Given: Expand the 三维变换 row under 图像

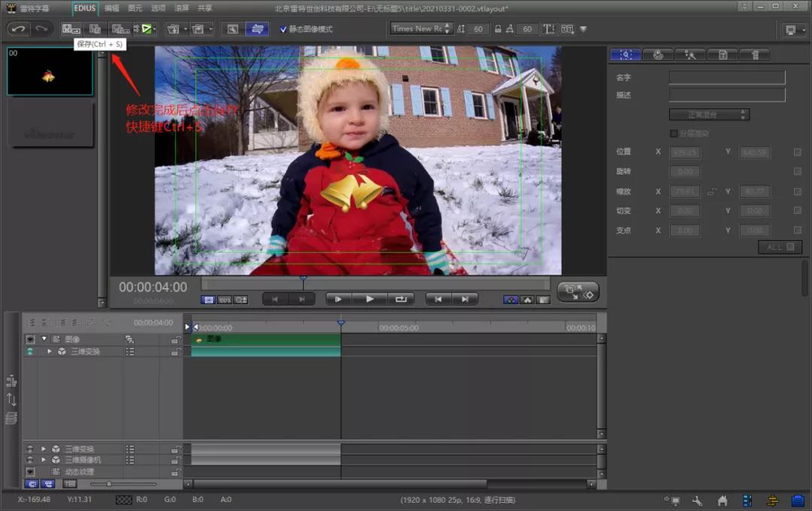Looking at the screenshot, I should pos(49,351).
